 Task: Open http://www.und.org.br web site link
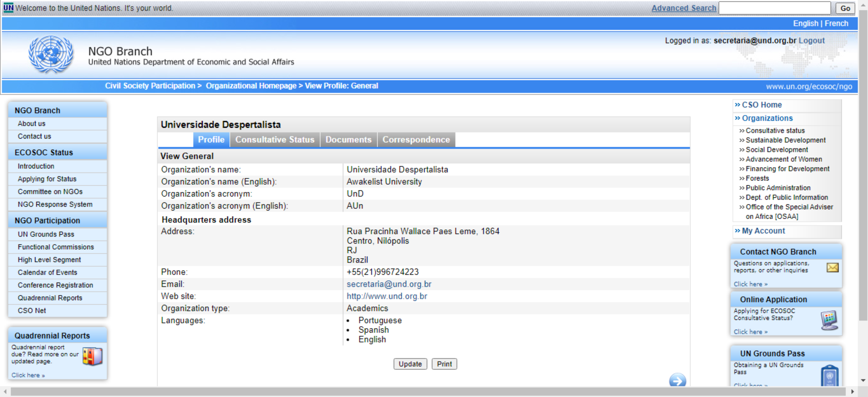pos(387,296)
